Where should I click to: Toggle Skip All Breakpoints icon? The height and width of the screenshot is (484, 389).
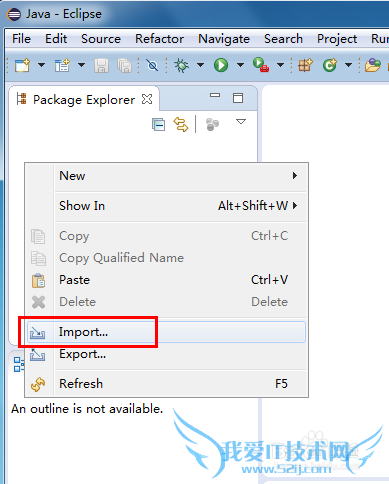pyautogui.click(x=152, y=65)
